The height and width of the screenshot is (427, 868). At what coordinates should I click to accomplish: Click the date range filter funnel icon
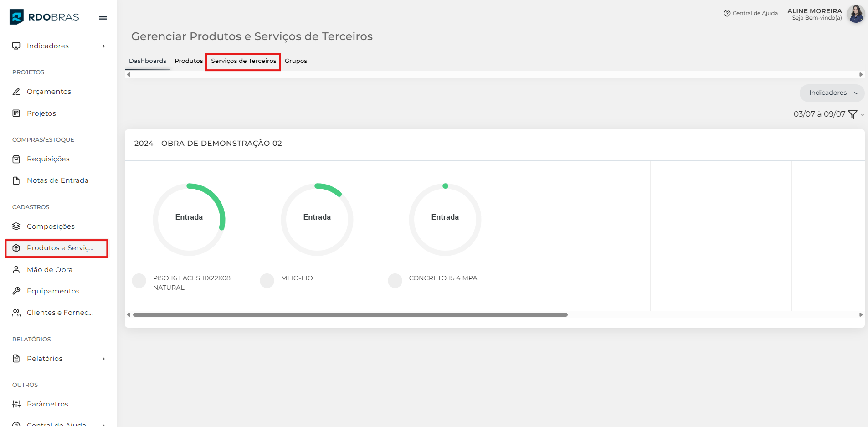pyautogui.click(x=853, y=114)
